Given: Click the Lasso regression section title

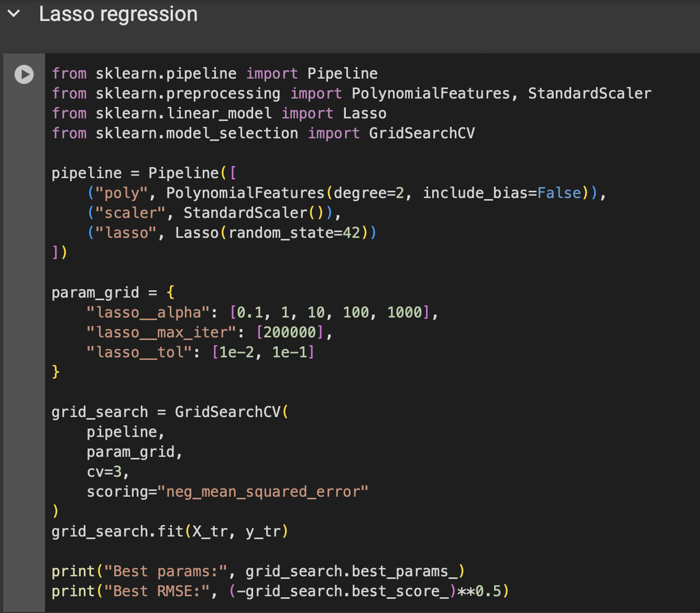Looking at the screenshot, I should [118, 14].
